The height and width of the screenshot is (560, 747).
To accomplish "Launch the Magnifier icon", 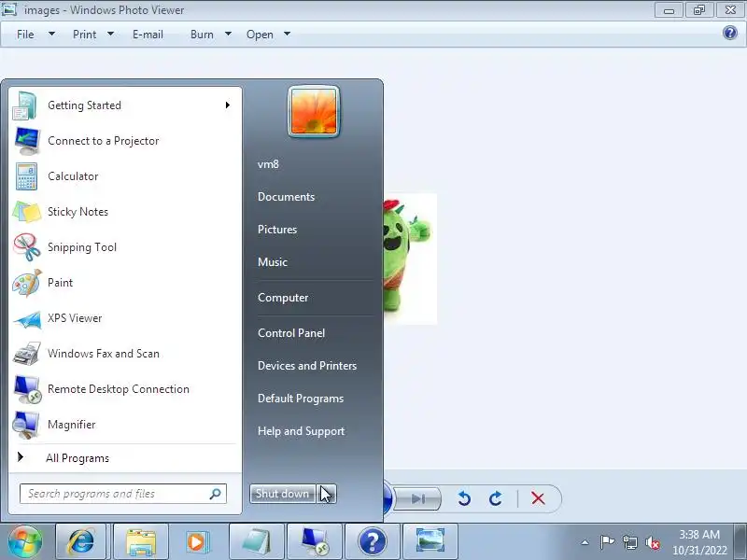I will [27, 425].
